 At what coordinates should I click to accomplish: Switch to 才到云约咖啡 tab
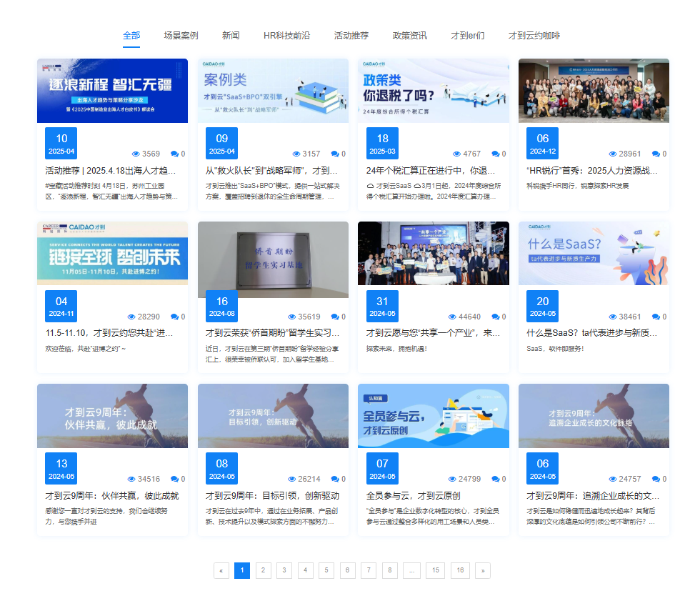pyautogui.click(x=534, y=36)
